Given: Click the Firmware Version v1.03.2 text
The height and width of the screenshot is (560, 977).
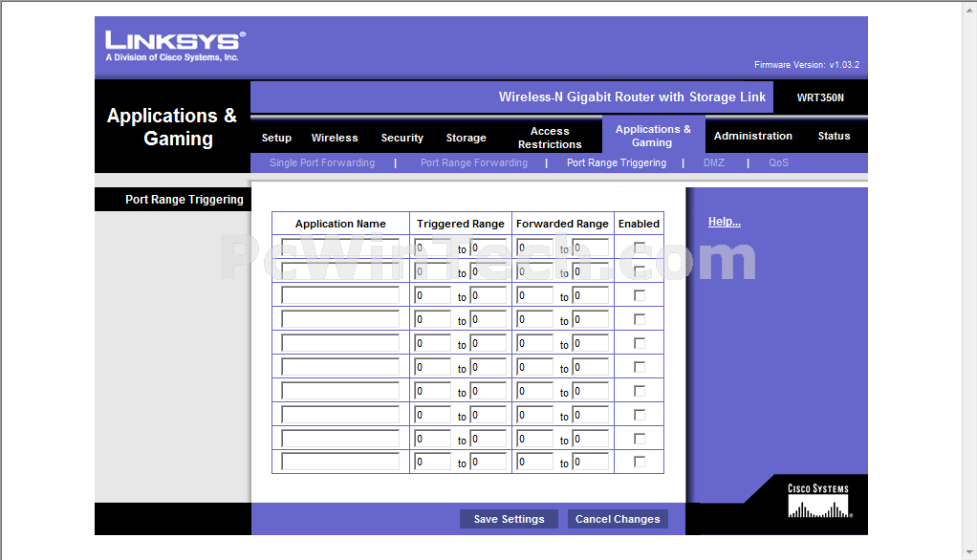Looking at the screenshot, I should pos(806,65).
